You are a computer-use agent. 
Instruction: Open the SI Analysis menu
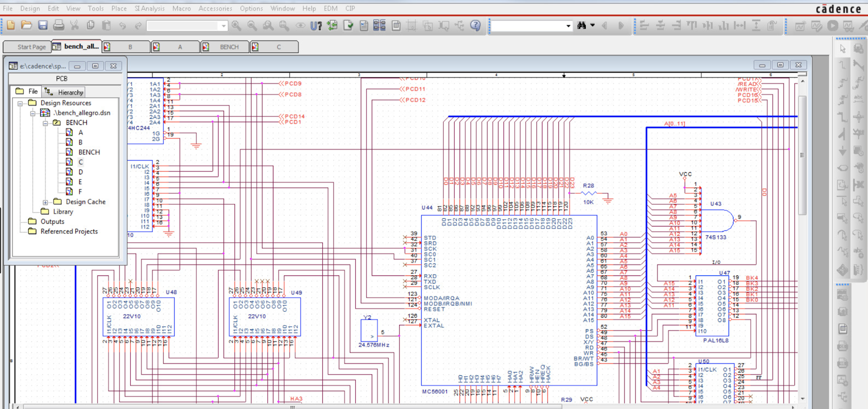(x=149, y=8)
